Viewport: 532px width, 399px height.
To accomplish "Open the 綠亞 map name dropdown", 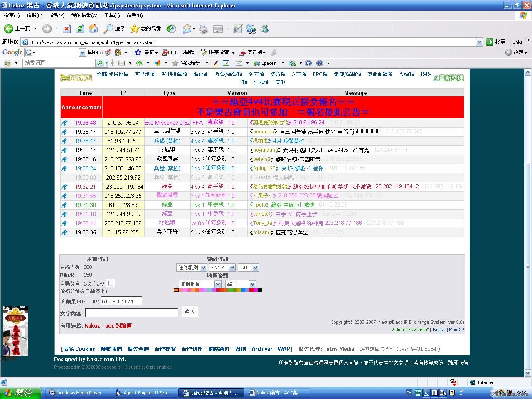I will pyautogui.click(x=252, y=284).
